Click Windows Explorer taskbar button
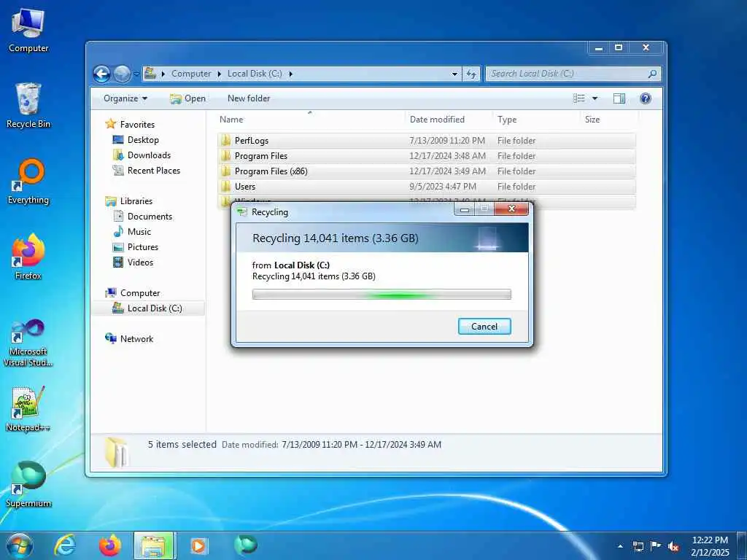 pyautogui.click(x=155, y=545)
